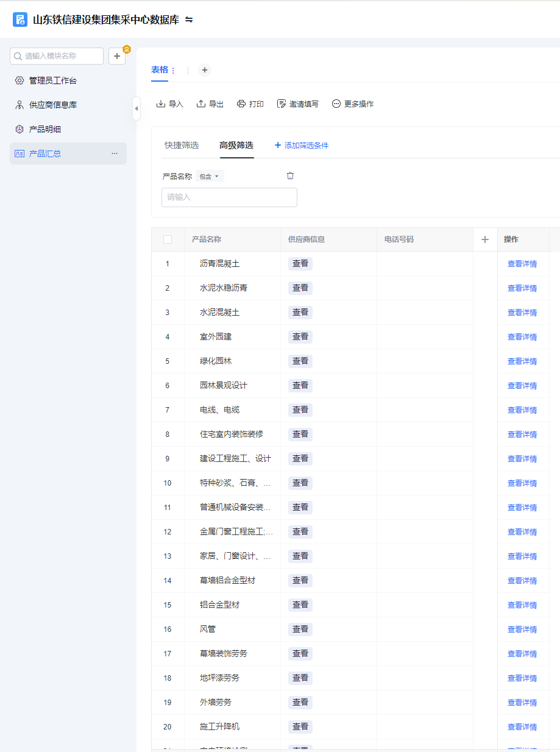The image size is (560, 752).
Task: Click 添加筛选条件 link
Action: 302,145
